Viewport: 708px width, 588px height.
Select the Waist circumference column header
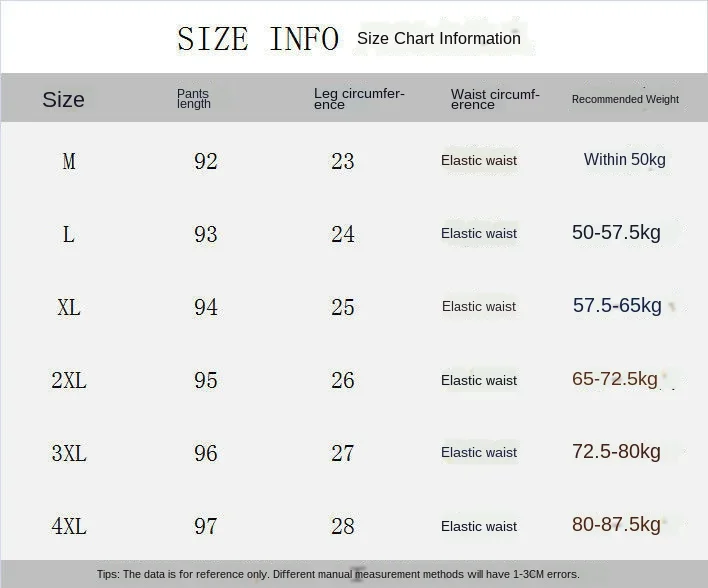[495, 99]
